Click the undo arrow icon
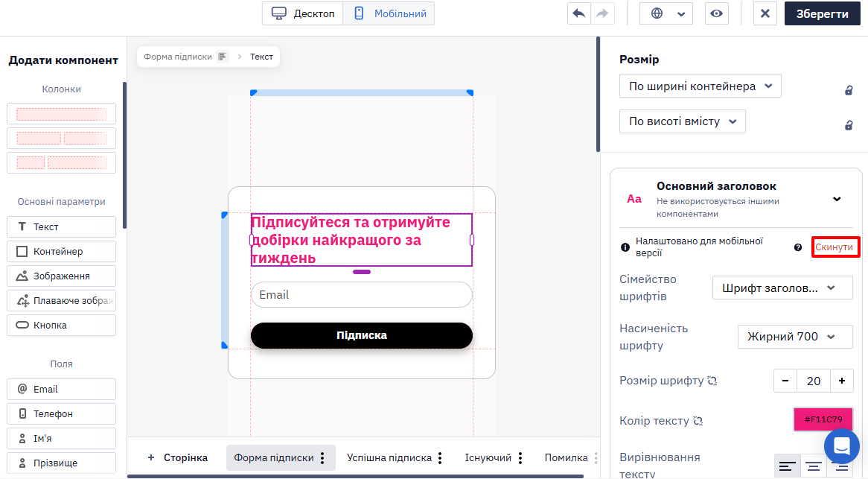 [x=579, y=13]
